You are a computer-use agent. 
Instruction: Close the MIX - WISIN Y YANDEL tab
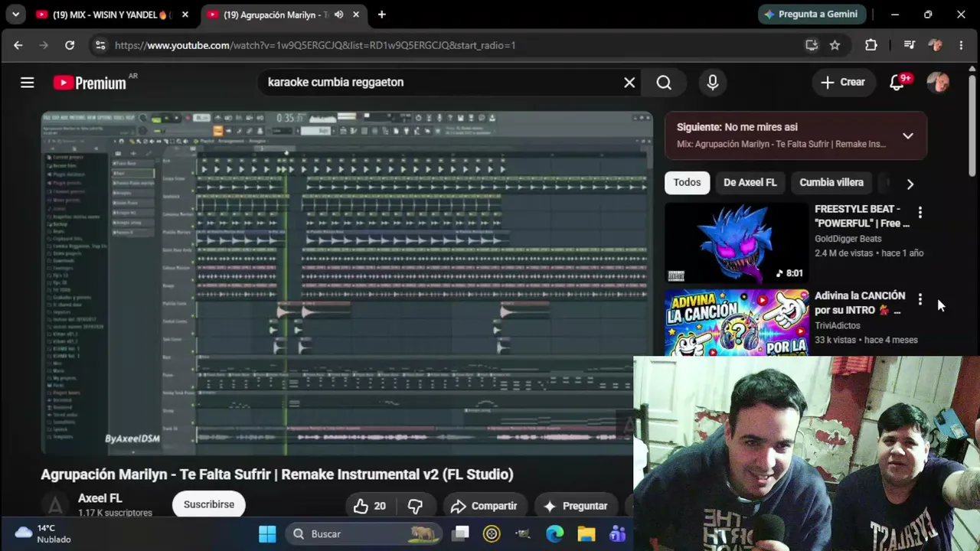pyautogui.click(x=185, y=15)
